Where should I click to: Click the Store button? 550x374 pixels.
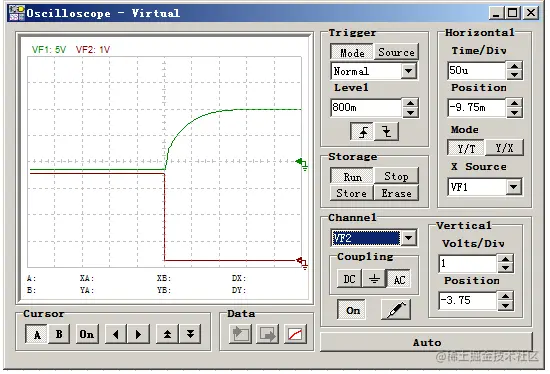click(x=352, y=193)
